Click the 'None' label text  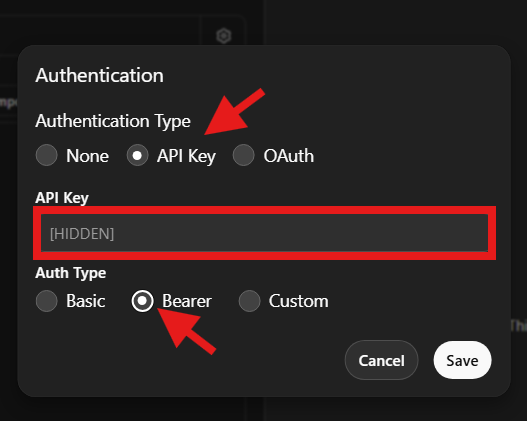[x=87, y=156]
